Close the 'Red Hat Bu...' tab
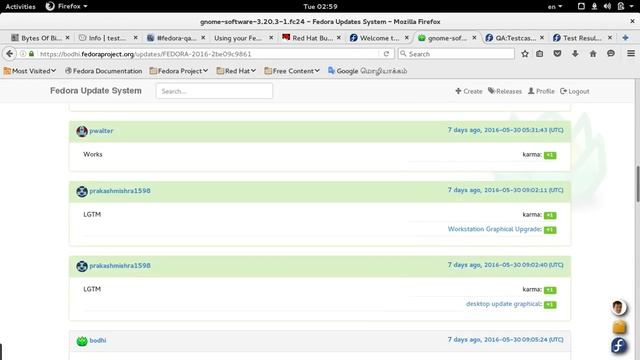 click(x=339, y=38)
